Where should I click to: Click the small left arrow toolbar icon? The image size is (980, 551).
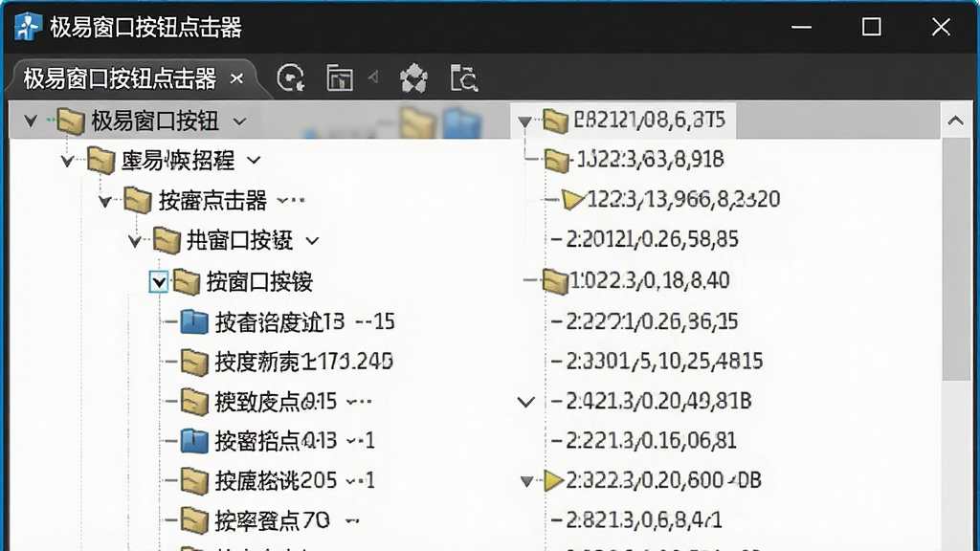(374, 77)
